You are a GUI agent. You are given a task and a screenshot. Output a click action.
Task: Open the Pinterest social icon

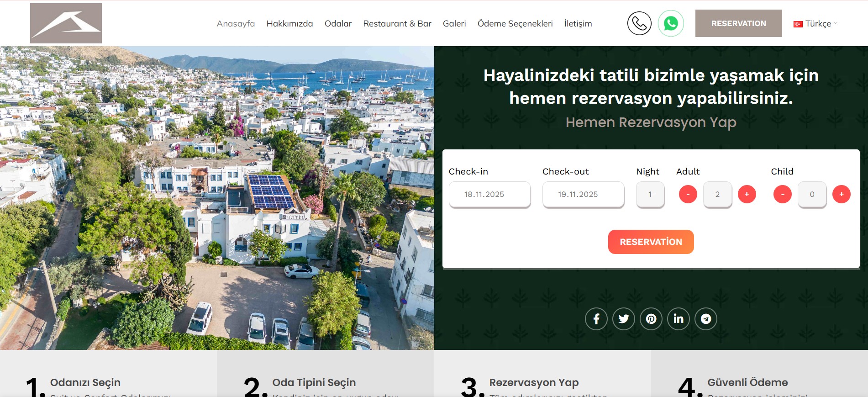point(651,319)
